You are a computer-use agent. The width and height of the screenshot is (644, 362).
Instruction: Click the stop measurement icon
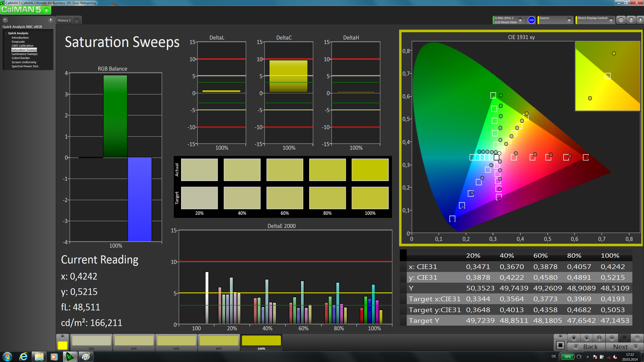574,338
